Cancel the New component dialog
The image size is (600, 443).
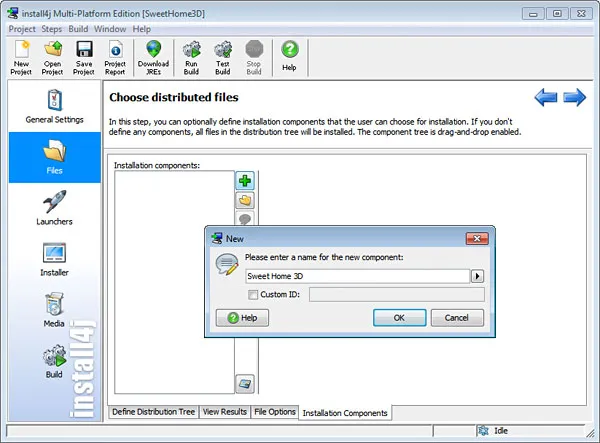pyautogui.click(x=457, y=318)
